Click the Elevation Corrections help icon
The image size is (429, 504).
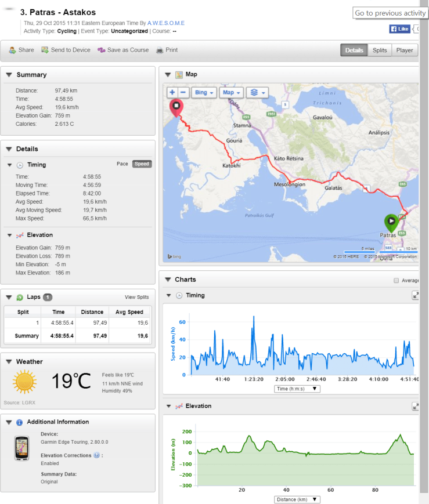[96, 455]
